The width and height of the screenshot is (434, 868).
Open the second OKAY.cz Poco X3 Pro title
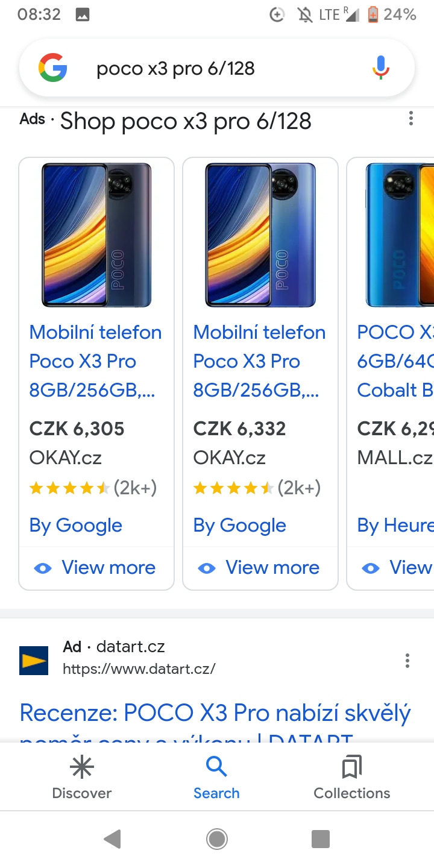tap(259, 361)
